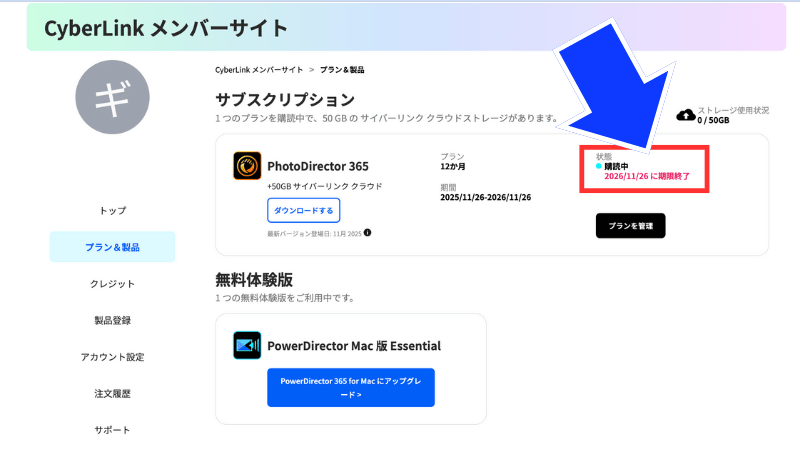Click the サブスクリプション heading
This screenshot has height=450, width=800.
[285, 99]
